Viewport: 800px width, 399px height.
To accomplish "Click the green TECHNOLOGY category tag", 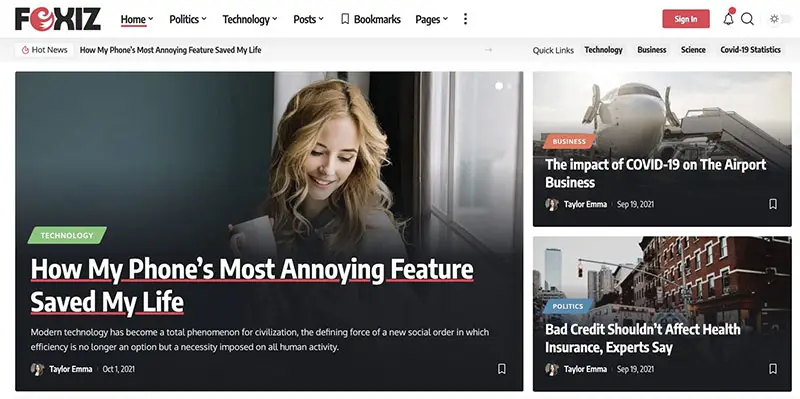I will point(67,235).
